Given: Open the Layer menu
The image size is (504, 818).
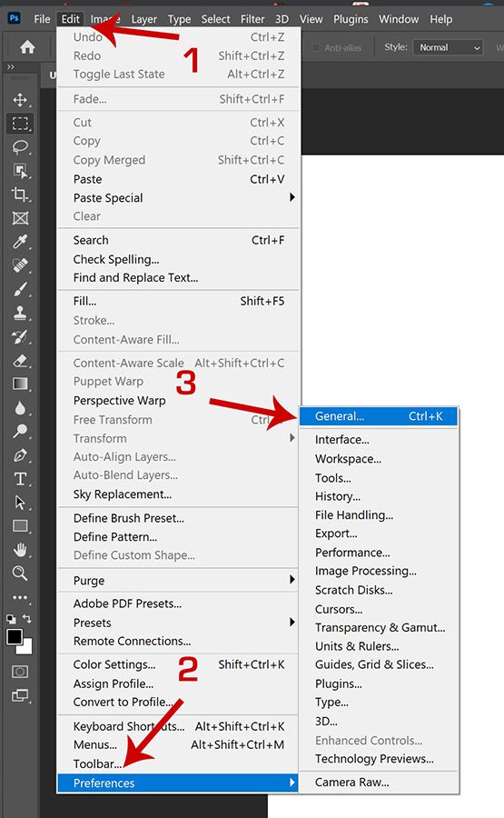Looking at the screenshot, I should (143, 19).
